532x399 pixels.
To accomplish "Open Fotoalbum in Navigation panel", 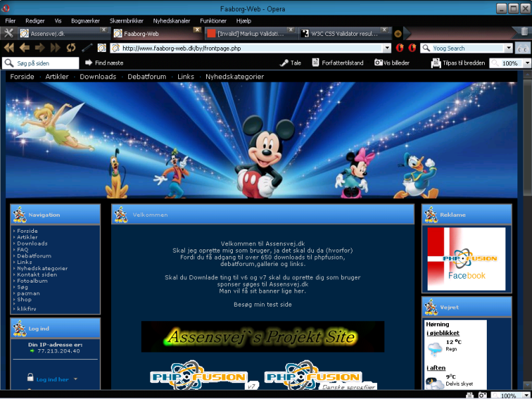I will (32, 281).
